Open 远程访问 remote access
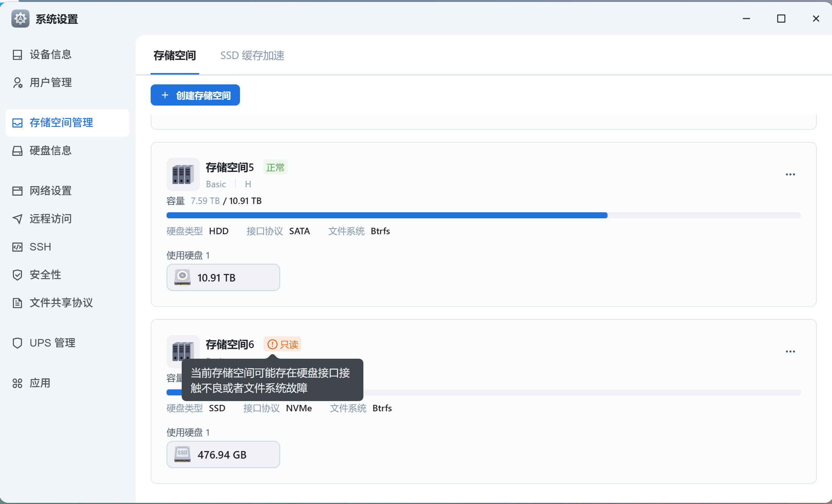This screenshot has width=832, height=504. click(x=67, y=219)
